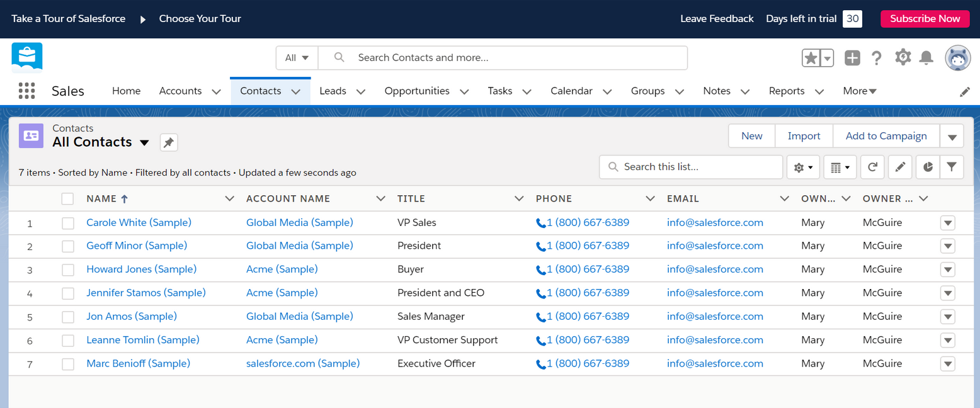Open the Jennifer Stamos (Sample) contact link

146,293
